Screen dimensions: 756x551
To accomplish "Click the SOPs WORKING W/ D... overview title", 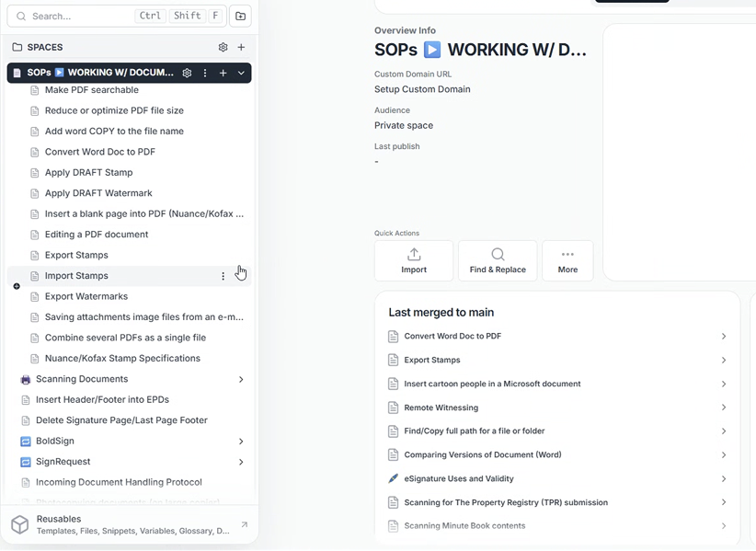I will pos(480,50).
